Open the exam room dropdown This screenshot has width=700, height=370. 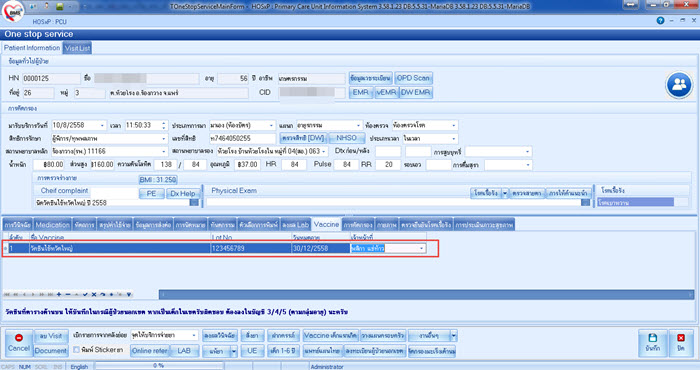(x=454, y=126)
